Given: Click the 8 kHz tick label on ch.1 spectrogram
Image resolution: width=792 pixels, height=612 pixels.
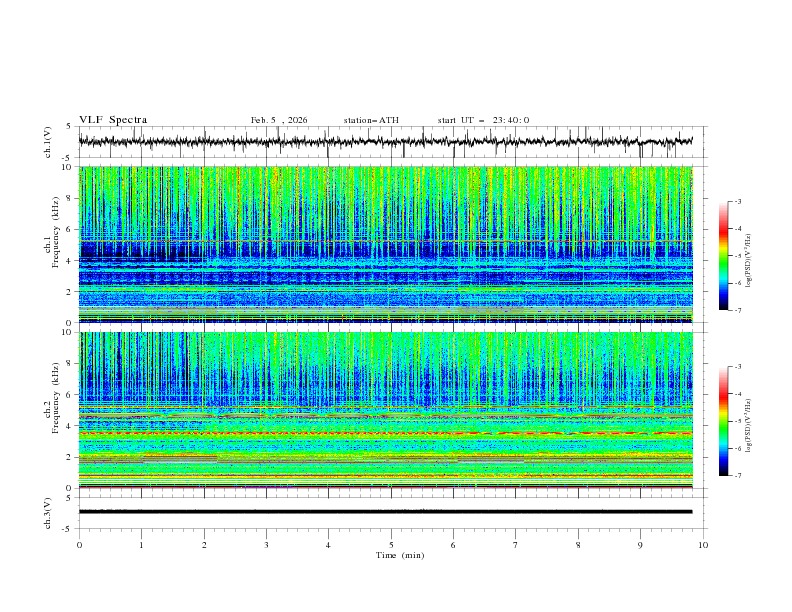Looking at the screenshot, I should [70, 198].
